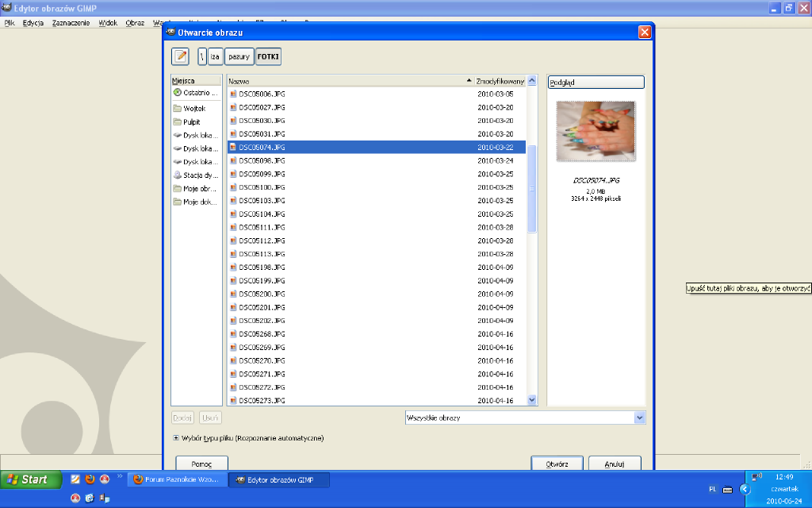812x508 pixels.
Task: Toggle the type-a-filename pencil button
Action: point(180,56)
